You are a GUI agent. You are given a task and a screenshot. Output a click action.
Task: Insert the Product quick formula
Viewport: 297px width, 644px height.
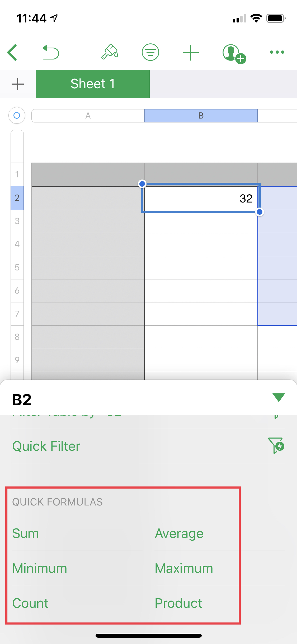click(x=178, y=603)
